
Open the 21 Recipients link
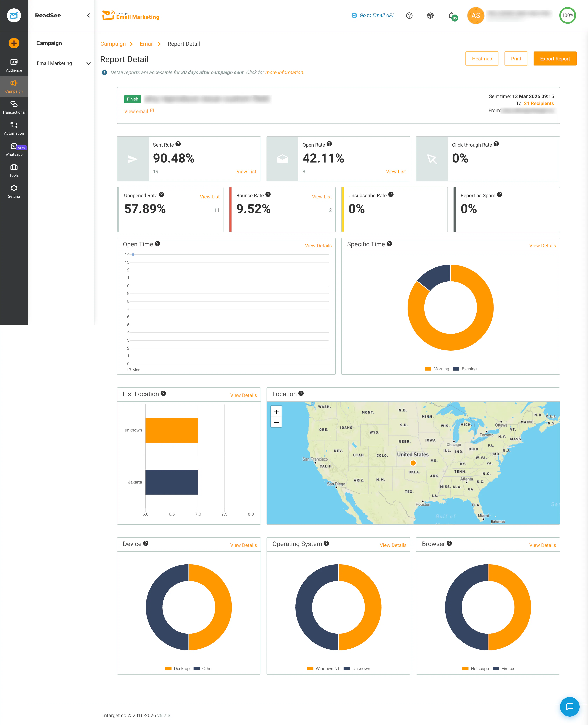point(539,103)
